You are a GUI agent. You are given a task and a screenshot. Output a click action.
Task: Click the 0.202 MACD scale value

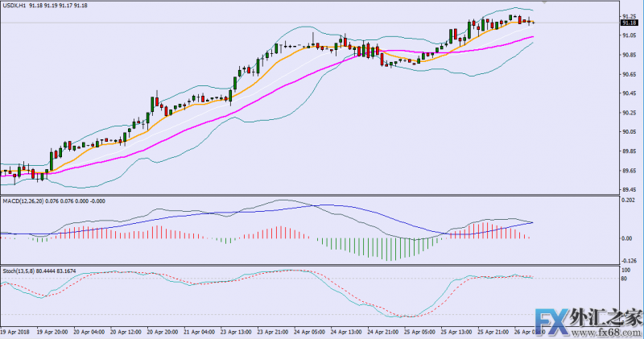coord(629,201)
